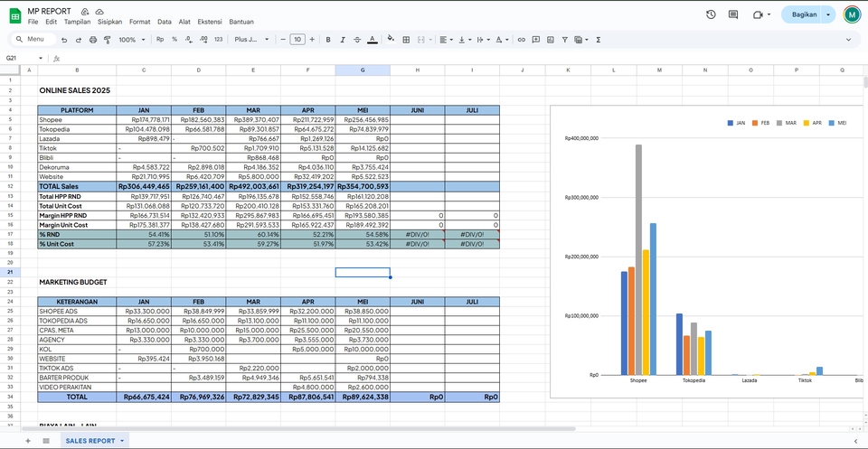
Task: Click the redo arrow icon
Action: point(78,40)
